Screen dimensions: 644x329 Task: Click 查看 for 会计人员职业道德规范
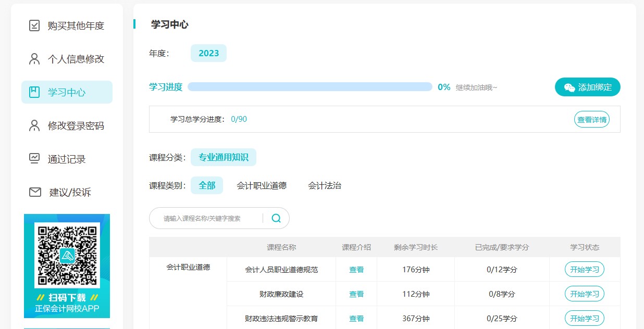click(x=356, y=269)
